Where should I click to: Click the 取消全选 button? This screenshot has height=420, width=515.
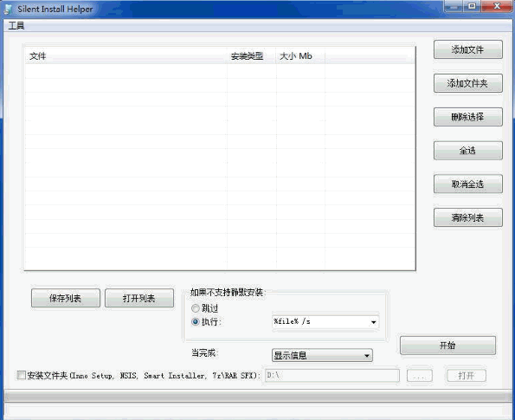click(468, 184)
